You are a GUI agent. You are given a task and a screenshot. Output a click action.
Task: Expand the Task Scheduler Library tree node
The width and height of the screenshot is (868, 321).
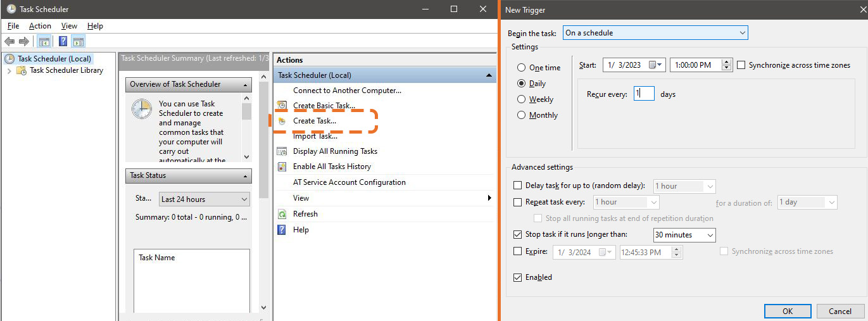(9, 70)
